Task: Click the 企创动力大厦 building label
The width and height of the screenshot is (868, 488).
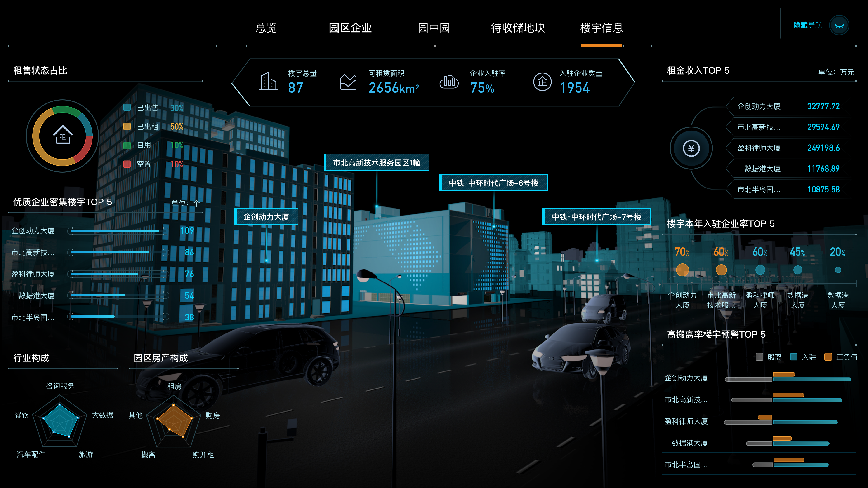Action: (267, 217)
